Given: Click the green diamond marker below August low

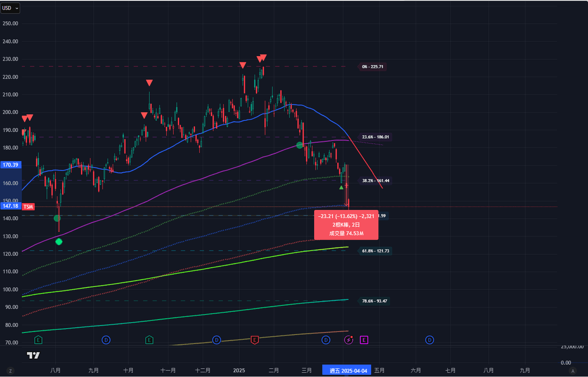Looking at the screenshot, I should 59,242.
